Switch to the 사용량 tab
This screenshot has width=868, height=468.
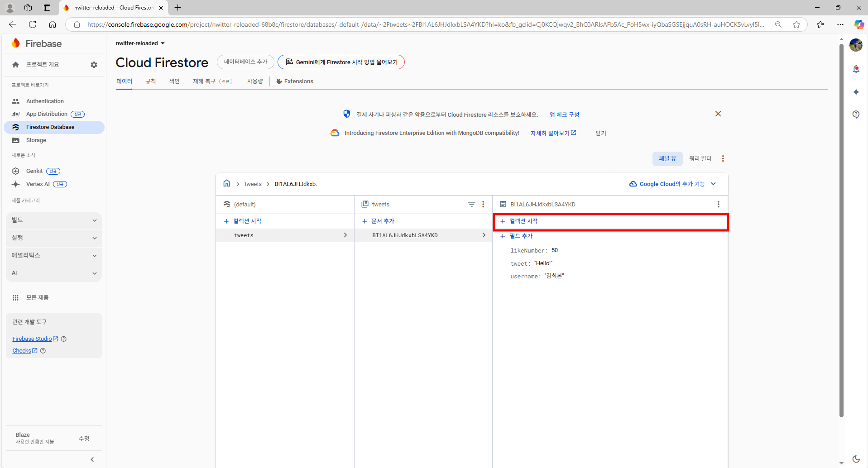pos(255,81)
